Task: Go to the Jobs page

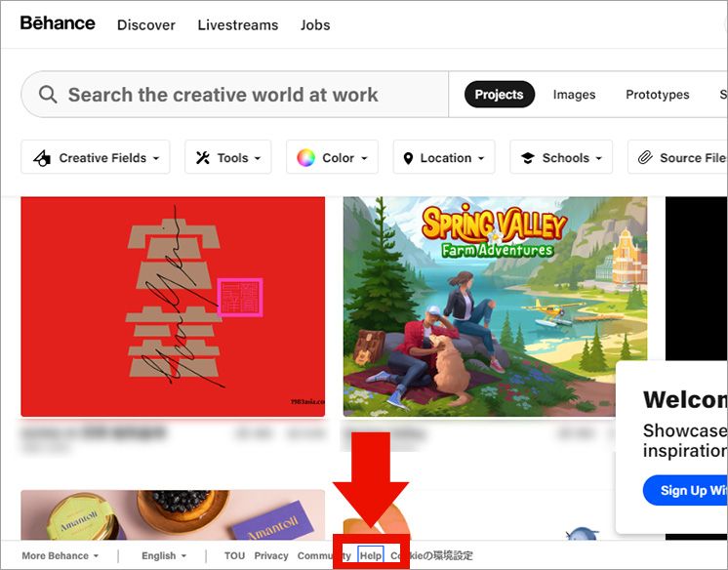Action: coord(315,25)
